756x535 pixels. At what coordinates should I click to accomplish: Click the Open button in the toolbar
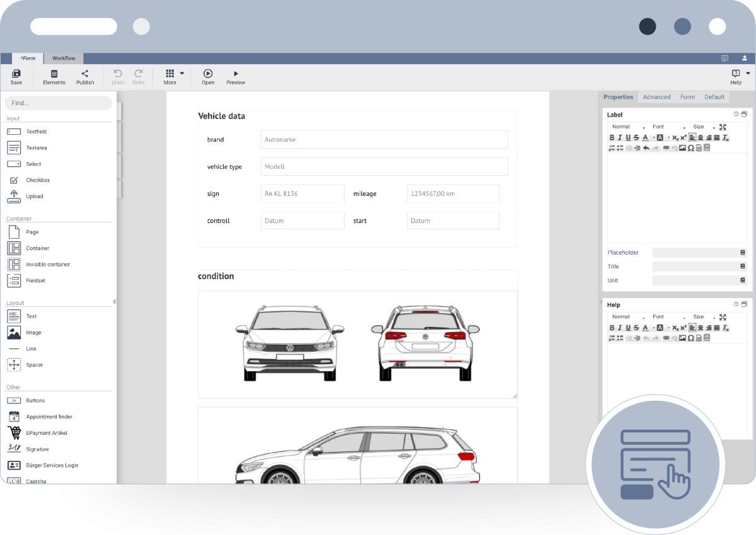[x=208, y=77]
